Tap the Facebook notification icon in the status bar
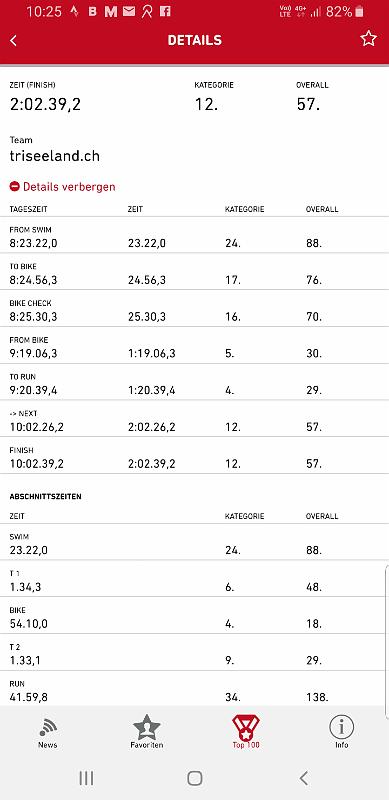This screenshot has width=389, height=800. pyautogui.click(x=164, y=11)
